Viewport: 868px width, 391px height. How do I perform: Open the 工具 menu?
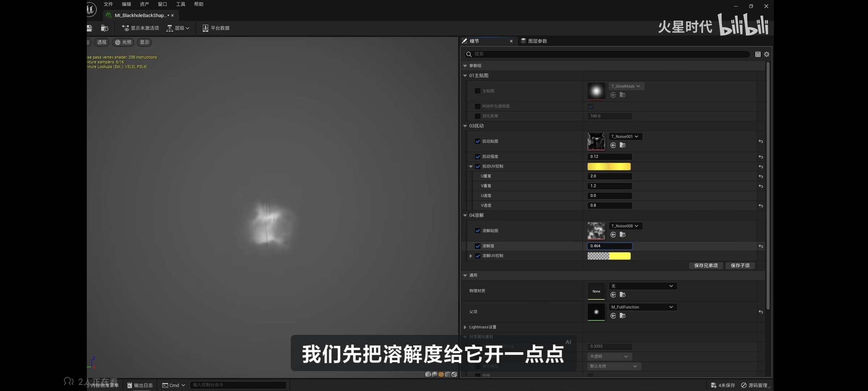coord(180,4)
